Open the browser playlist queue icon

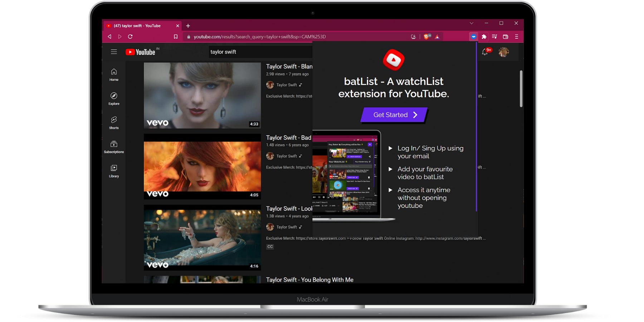(494, 36)
